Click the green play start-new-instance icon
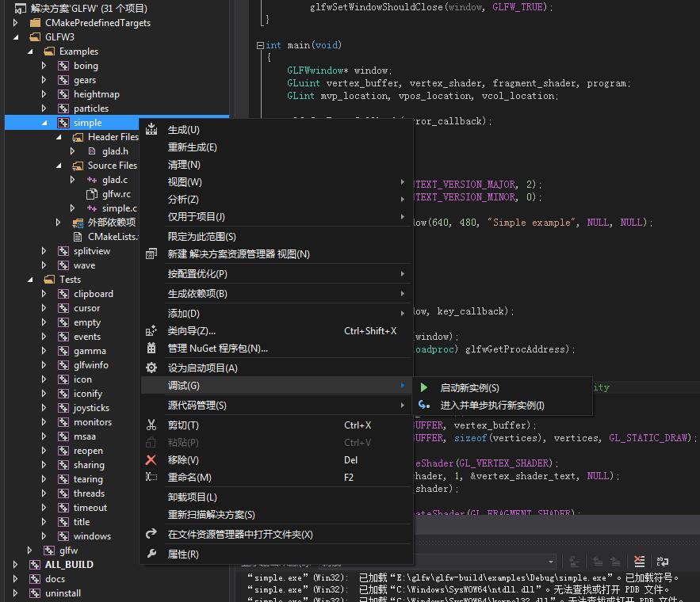 (x=424, y=387)
